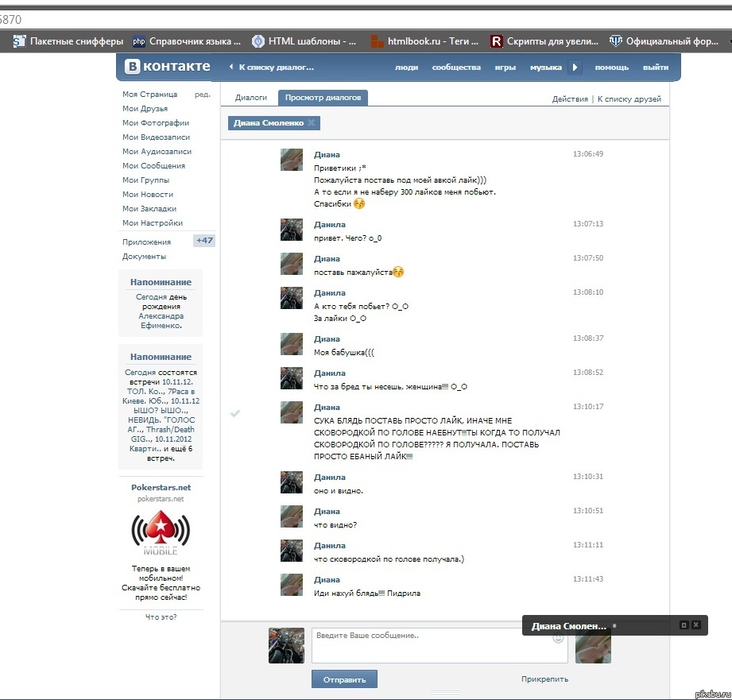This screenshot has height=700, width=732.
Task: Open the Действия menu
Action: click(x=570, y=99)
